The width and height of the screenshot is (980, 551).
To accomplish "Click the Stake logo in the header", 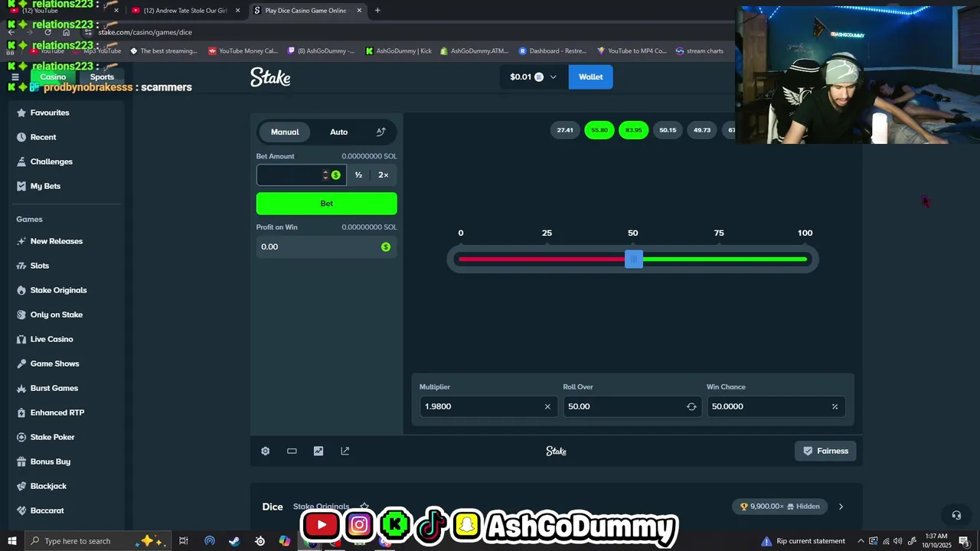I will click(x=270, y=77).
